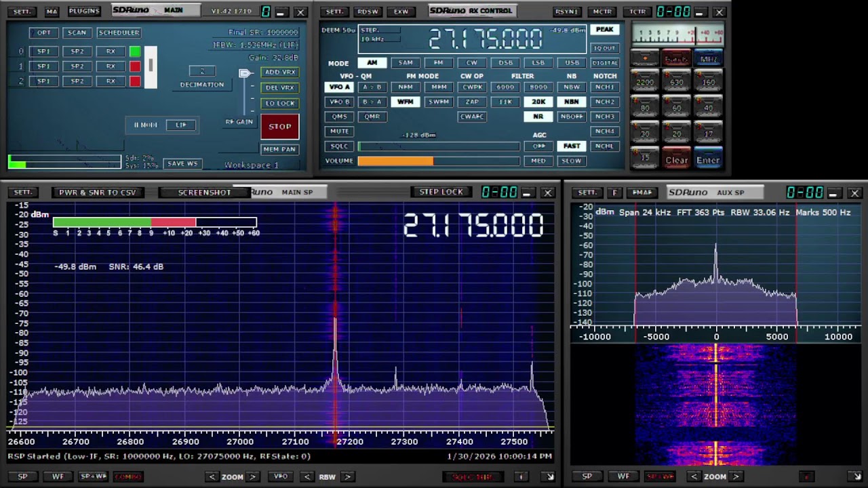Change the IF MODE LIF selector

(181, 125)
